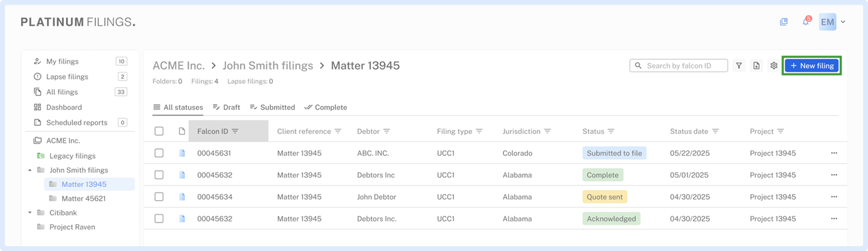Expand the user menu chevron next to EM
868x251 pixels.
click(843, 22)
